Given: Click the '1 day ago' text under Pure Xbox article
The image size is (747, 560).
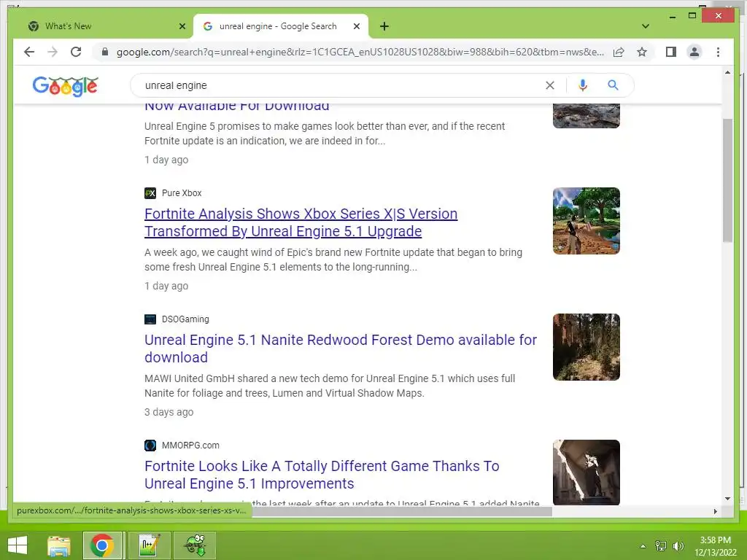Looking at the screenshot, I should (166, 286).
